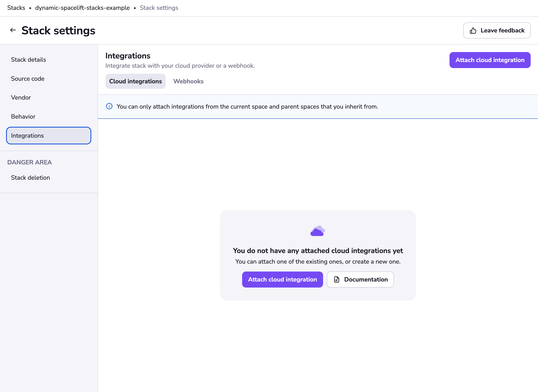
Task: Click the purple cloud icon in empty state
Action: coord(317,231)
